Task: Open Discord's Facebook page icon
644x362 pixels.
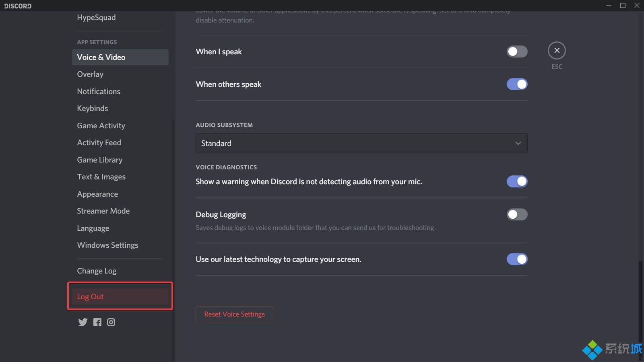Action: coord(97,322)
